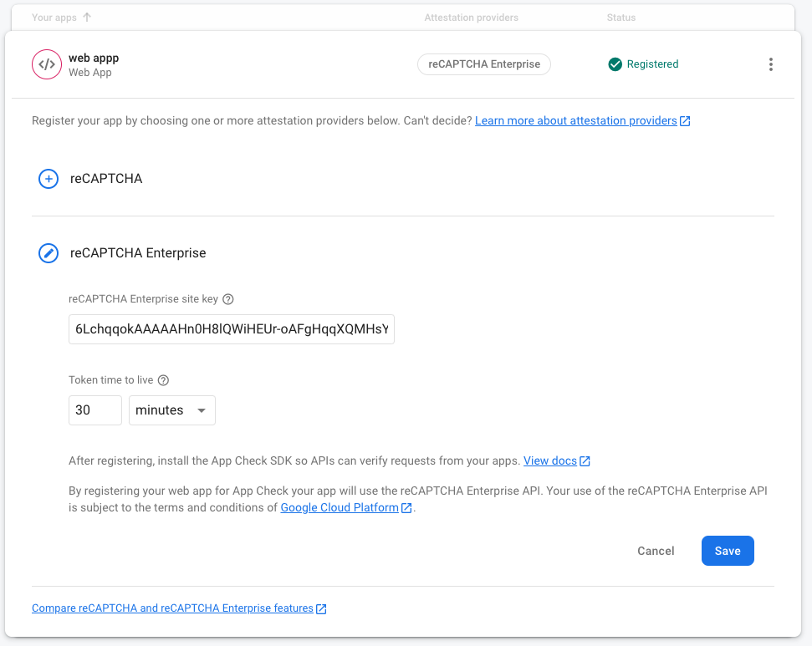Click the help icon next to site key label
The height and width of the screenshot is (646, 812).
point(227,299)
